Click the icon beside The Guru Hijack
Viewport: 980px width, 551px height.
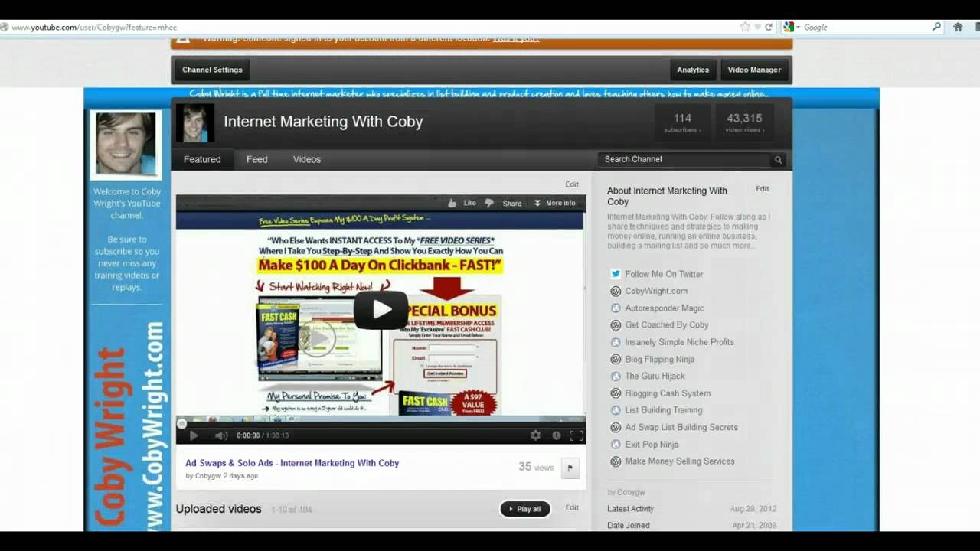[616, 376]
